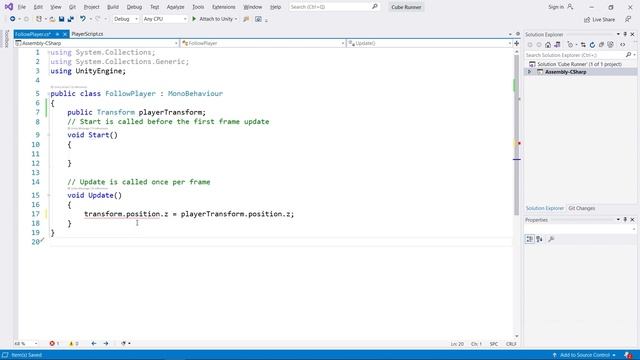Toggle pin on FollowPlayer.cs tab
This screenshot has height=360, width=640.
[x=58, y=34]
